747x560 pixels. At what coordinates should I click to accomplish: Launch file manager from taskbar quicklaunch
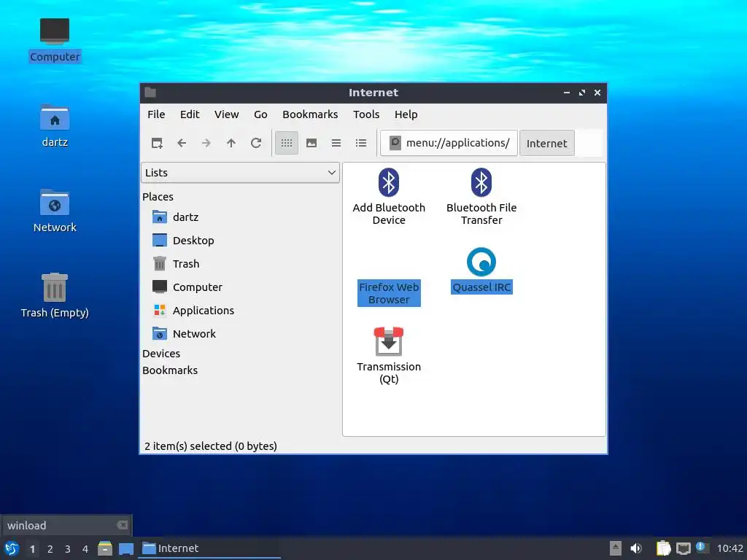point(105,548)
